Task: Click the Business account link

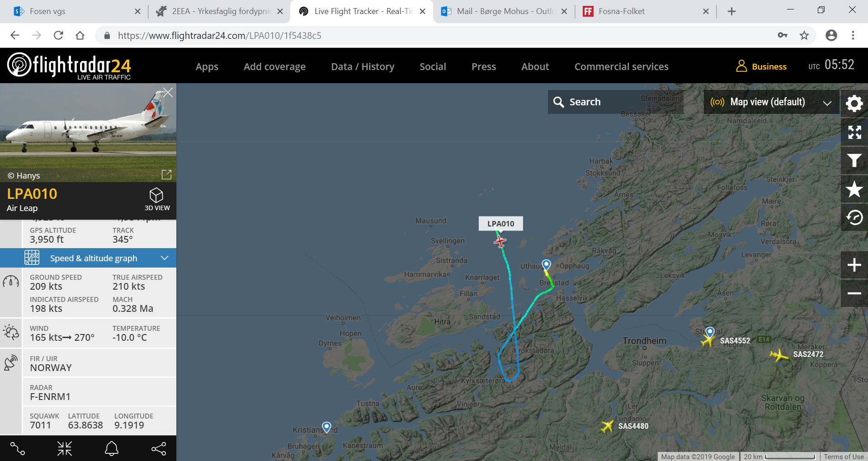Action: coord(761,66)
